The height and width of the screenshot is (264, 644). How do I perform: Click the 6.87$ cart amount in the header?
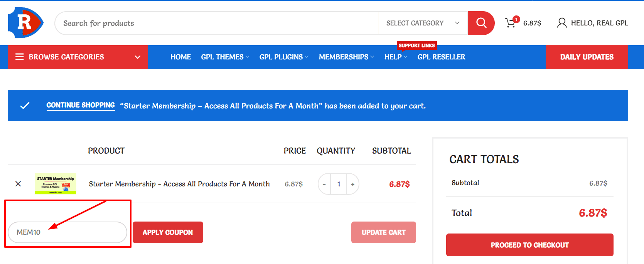tap(532, 23)
